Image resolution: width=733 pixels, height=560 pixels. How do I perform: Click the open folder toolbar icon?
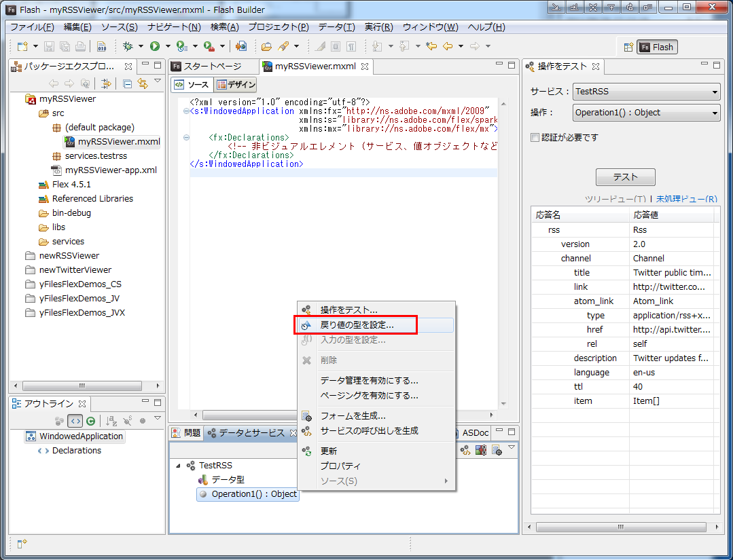coord(266,46)
